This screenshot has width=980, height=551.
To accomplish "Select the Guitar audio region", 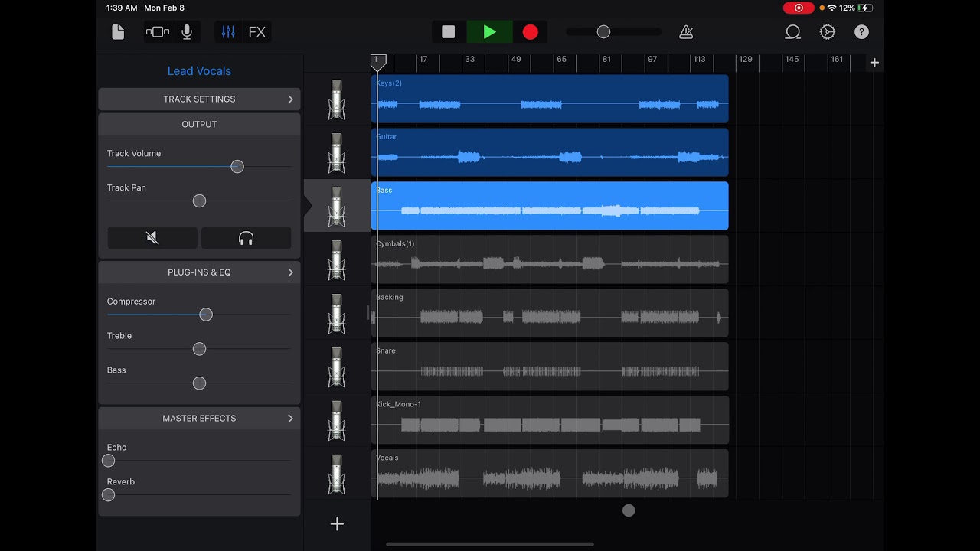I will [x=550, y=152].
